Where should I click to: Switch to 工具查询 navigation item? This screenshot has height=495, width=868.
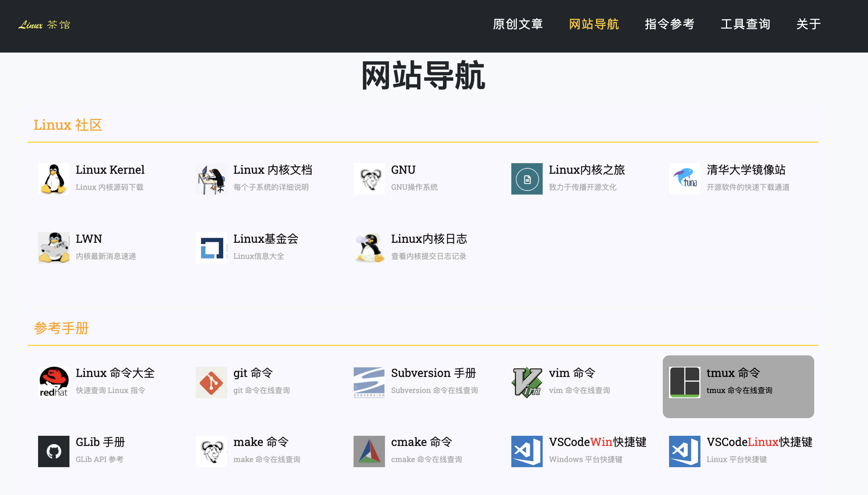[x=745, y=24]
